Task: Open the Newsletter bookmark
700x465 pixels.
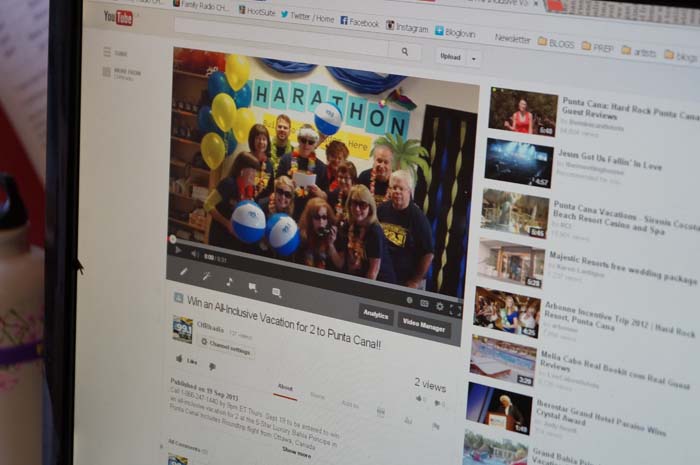Action: (512, 38)
